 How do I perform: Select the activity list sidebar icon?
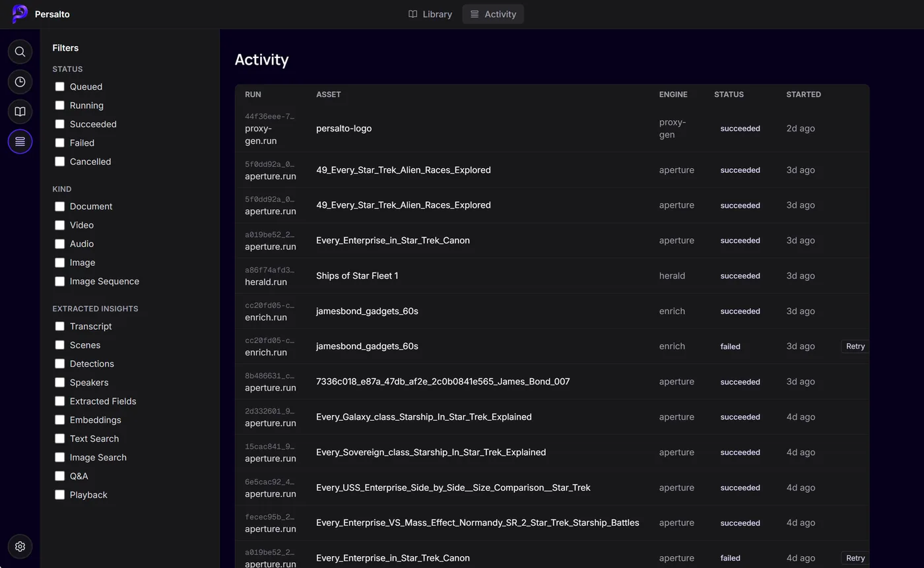(x=20, y=142)
